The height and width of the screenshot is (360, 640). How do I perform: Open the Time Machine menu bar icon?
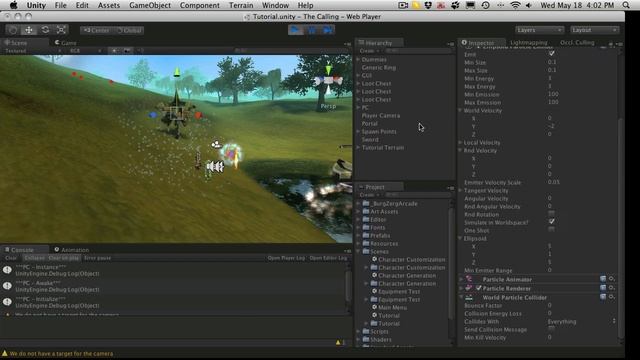point(486,5)
